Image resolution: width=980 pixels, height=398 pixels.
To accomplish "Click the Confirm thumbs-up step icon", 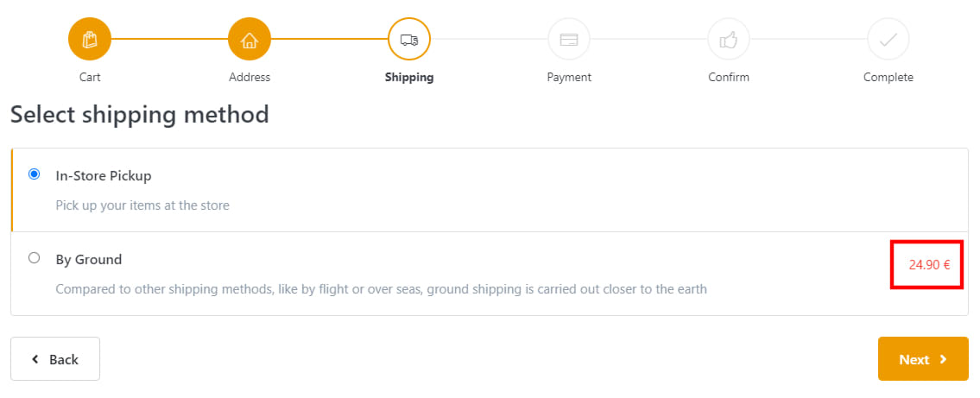I will (729, 39).
